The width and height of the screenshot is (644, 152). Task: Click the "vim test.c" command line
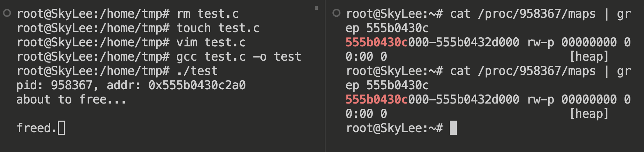(x=211, y=43)
